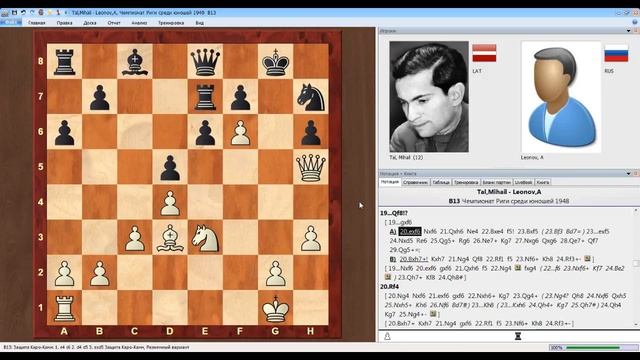Screen dimensions: 640x360
Task: Click Leonov's generic avatar picture
Action: point(561,97)
